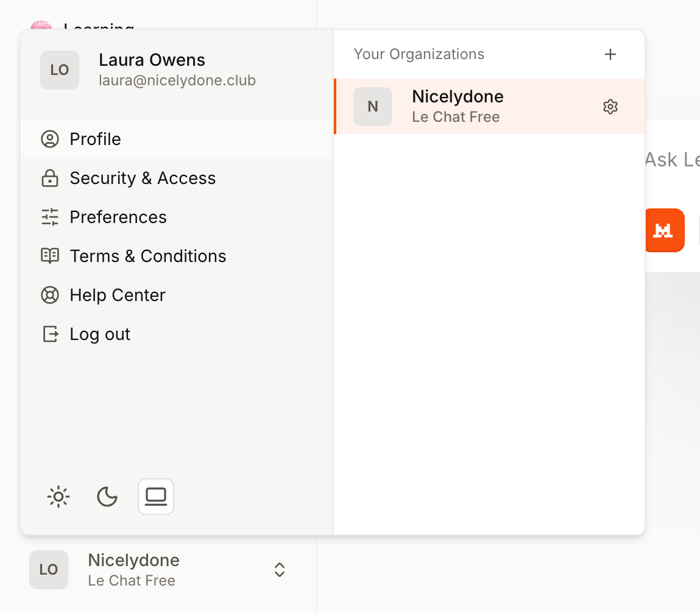Switch to dark theme moon toggle
This screenshot has height=613, width=700.
[107, 497]
